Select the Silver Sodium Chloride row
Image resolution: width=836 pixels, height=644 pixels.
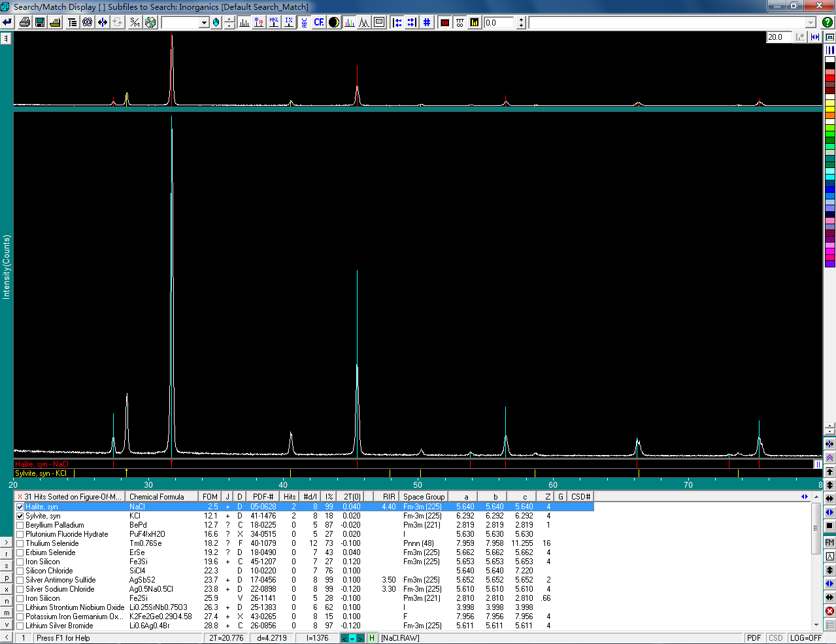click(x=60, y=589)
